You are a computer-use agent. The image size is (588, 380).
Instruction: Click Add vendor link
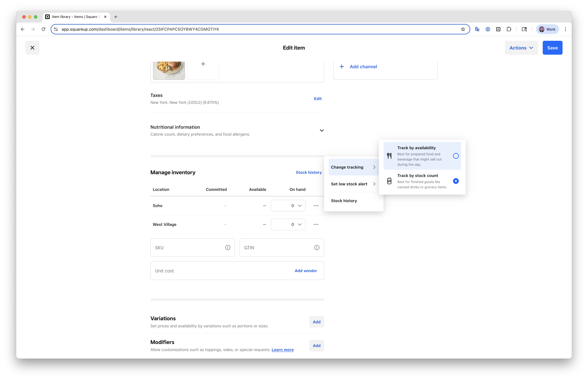pyautogui.click(x=306, y=271)
